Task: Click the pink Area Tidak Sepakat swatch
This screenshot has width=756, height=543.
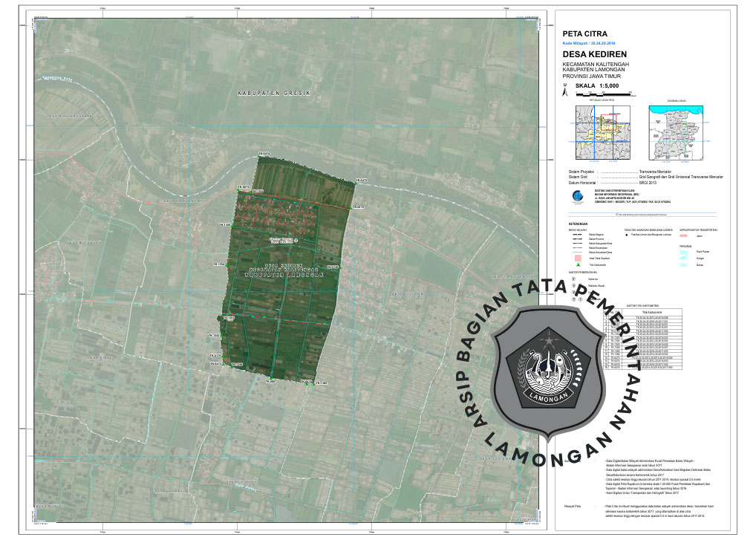Action: click(x=577, y=256)
